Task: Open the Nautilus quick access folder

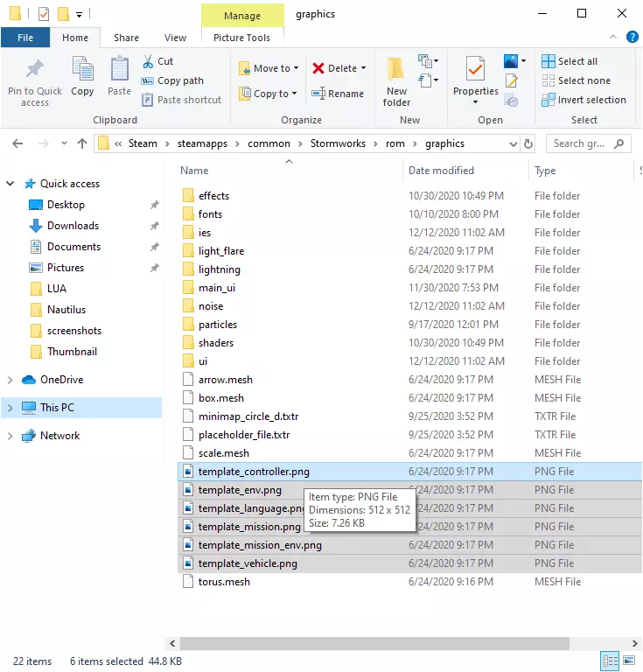Action: point(66,310)
